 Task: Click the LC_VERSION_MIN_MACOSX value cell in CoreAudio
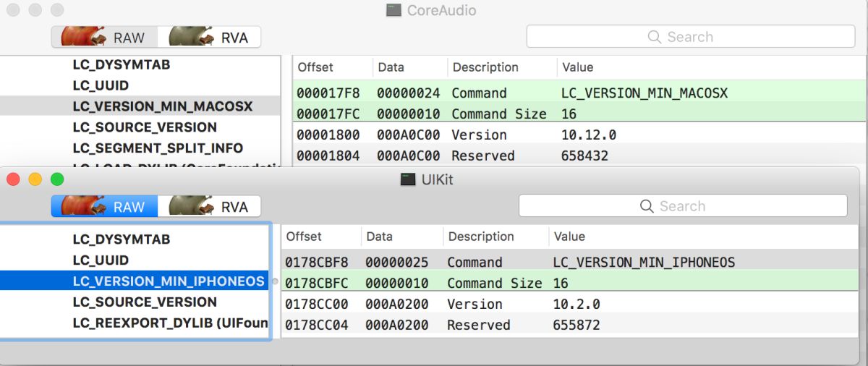(x=644, y=93)
